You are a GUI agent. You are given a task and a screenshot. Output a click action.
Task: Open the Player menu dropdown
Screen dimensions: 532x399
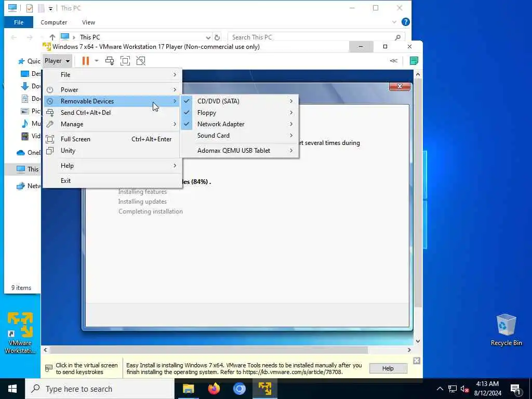57,61
